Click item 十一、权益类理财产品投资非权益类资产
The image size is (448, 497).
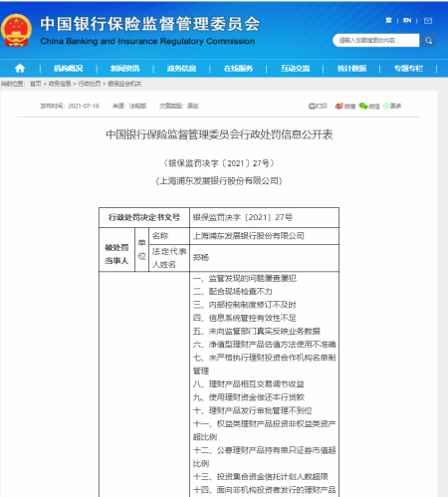(264, 424)
